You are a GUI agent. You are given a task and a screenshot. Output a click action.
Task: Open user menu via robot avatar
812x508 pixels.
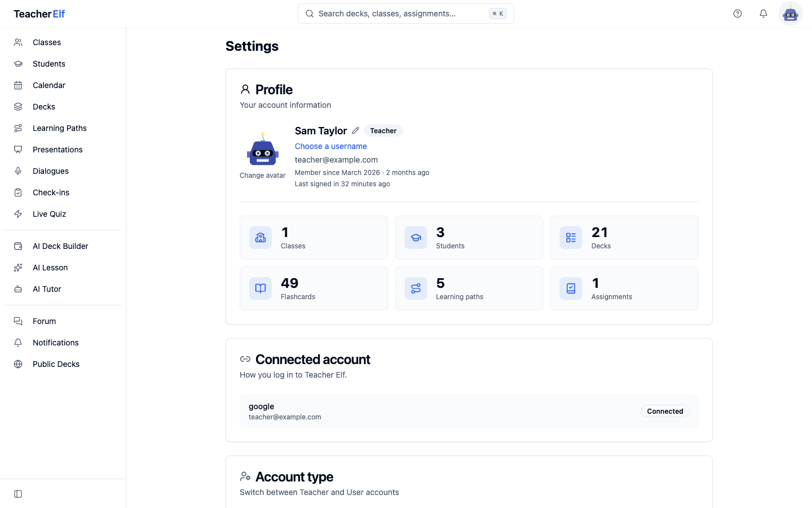coord(791,14)
